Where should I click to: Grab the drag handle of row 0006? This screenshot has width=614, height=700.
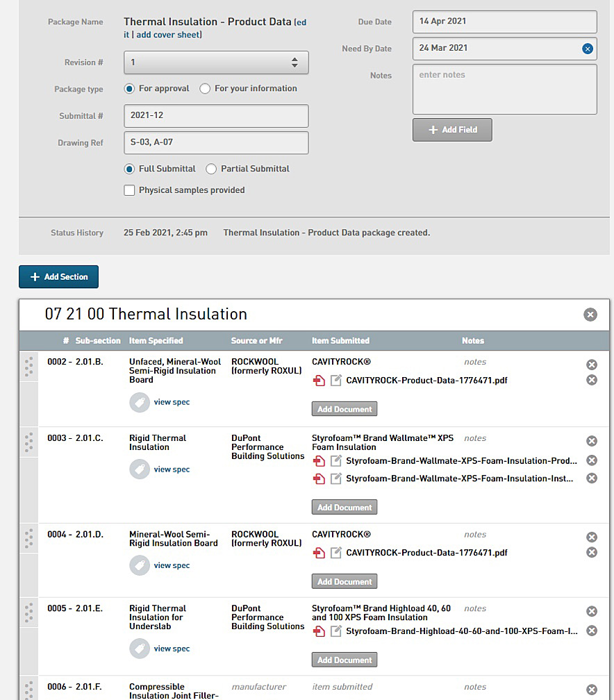click(x=29, y=690)
